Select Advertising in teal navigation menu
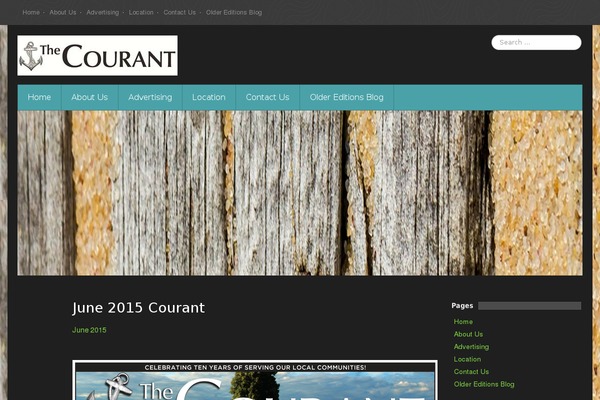Image resolution: width=600 pixels, height=400 pixels. pos(150,97)
